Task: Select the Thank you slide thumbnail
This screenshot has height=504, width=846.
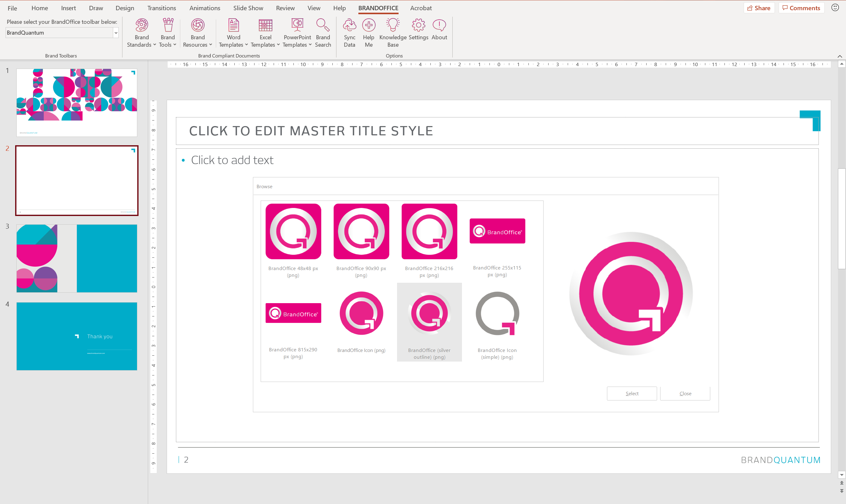Action: [x=77, y=336]
